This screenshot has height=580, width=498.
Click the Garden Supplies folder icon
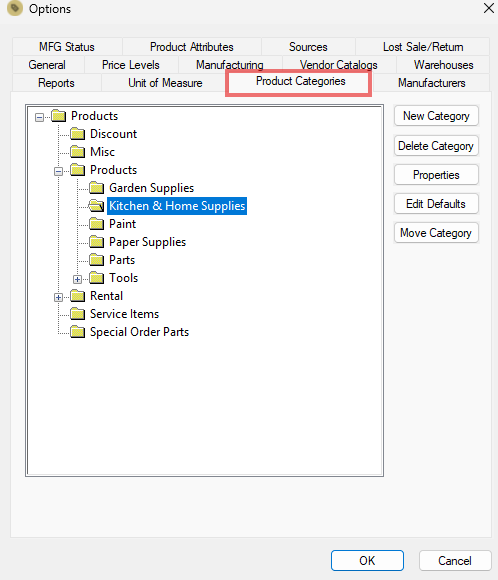tap(97, 188)
